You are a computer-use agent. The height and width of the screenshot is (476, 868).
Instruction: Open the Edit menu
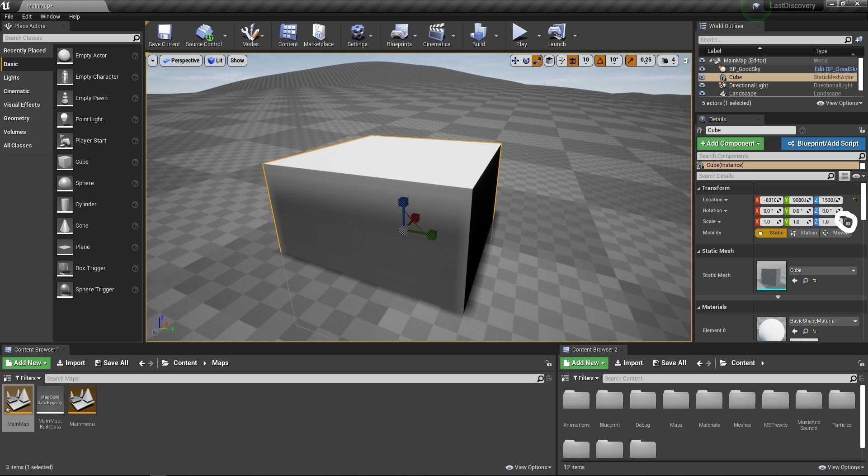tap(27, 17)
